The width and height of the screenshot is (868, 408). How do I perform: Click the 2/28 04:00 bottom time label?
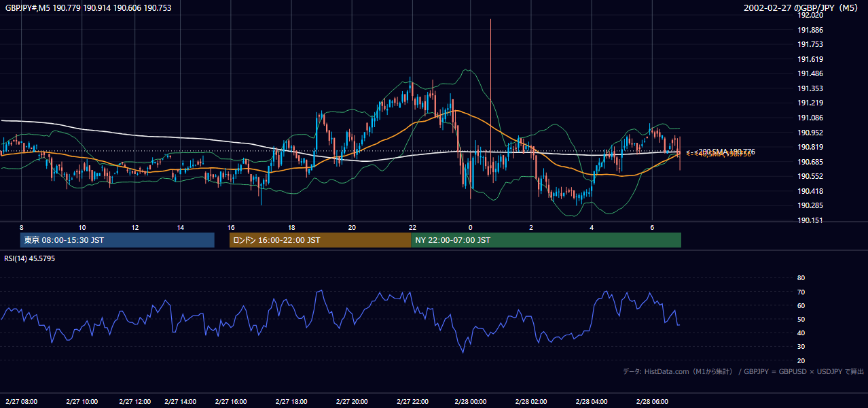(592, 401)
